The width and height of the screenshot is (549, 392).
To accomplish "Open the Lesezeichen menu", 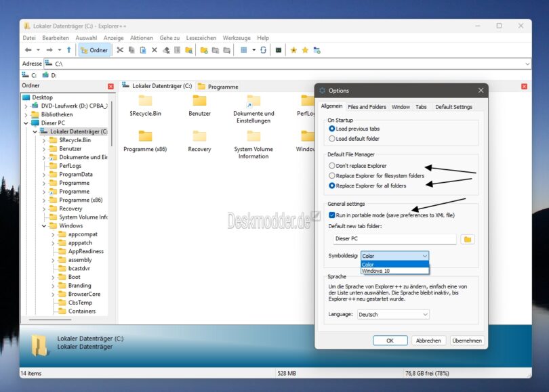I will tap(201, 38).
